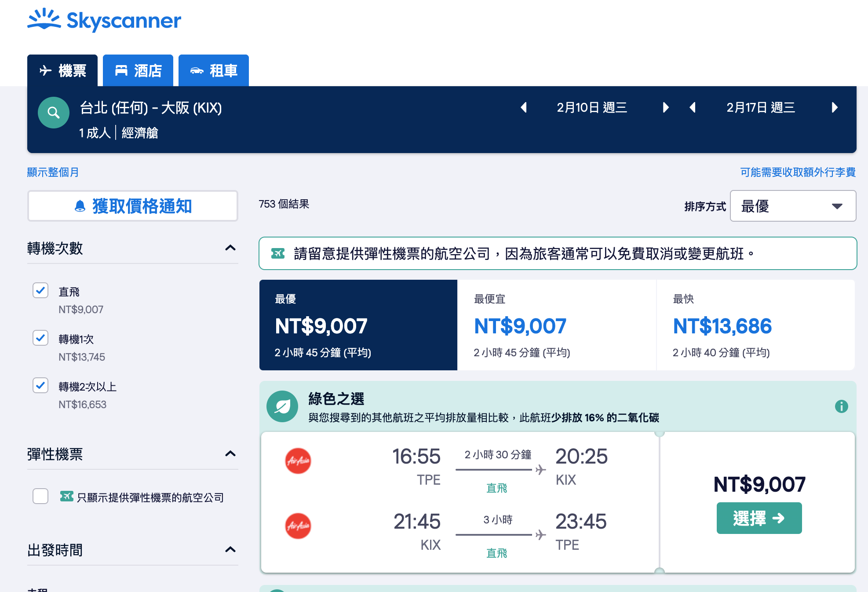Open the 排序方式 sort dropdown
The height and width of the screenshot is (592, 868).
point(793,206)
